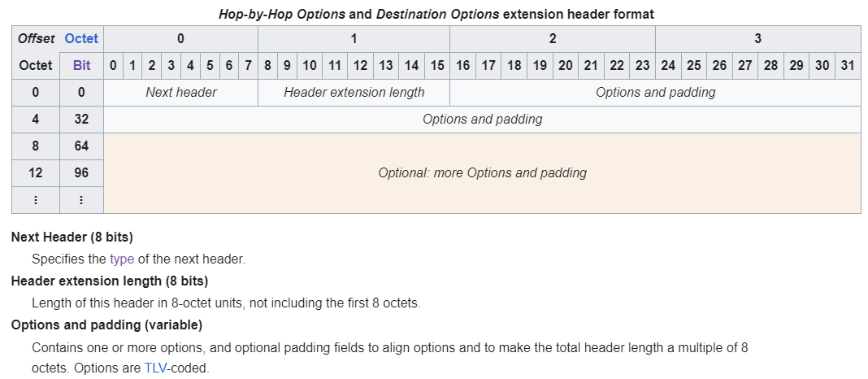
Task: Click the bit 23 column header
Action: [x=642, y=65]
